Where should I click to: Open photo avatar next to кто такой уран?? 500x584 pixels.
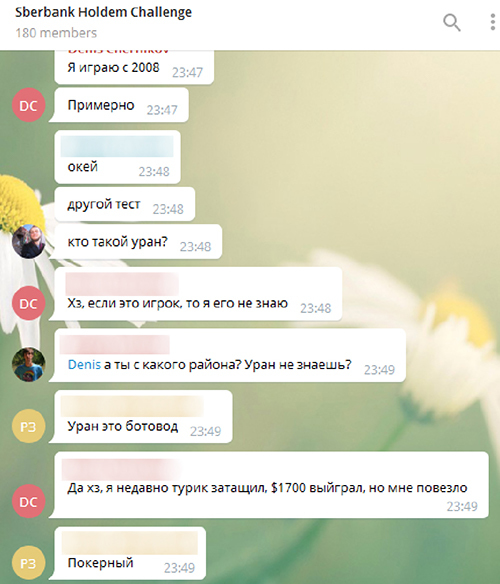click(29, 242)
